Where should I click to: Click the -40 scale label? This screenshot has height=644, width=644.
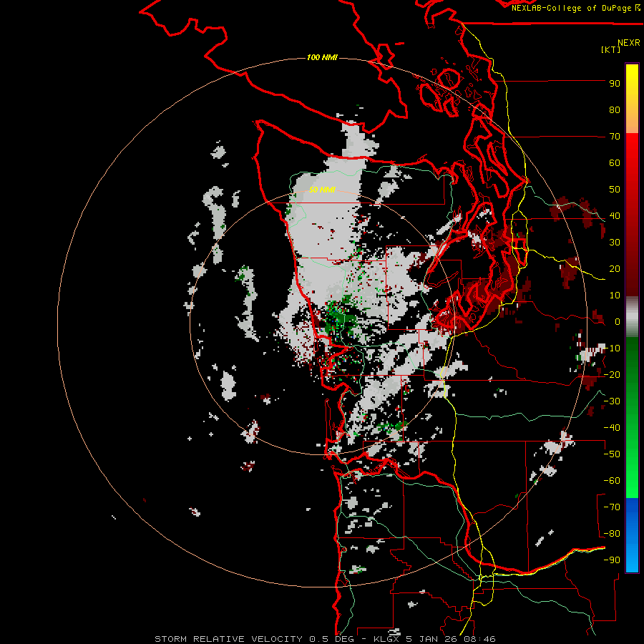coord(612,428)
